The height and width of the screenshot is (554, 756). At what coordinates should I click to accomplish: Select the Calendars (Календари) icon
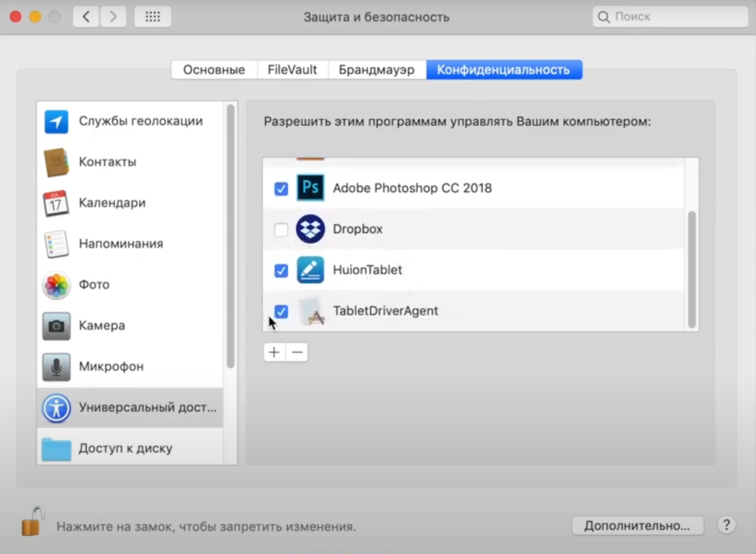pos(56,203)
